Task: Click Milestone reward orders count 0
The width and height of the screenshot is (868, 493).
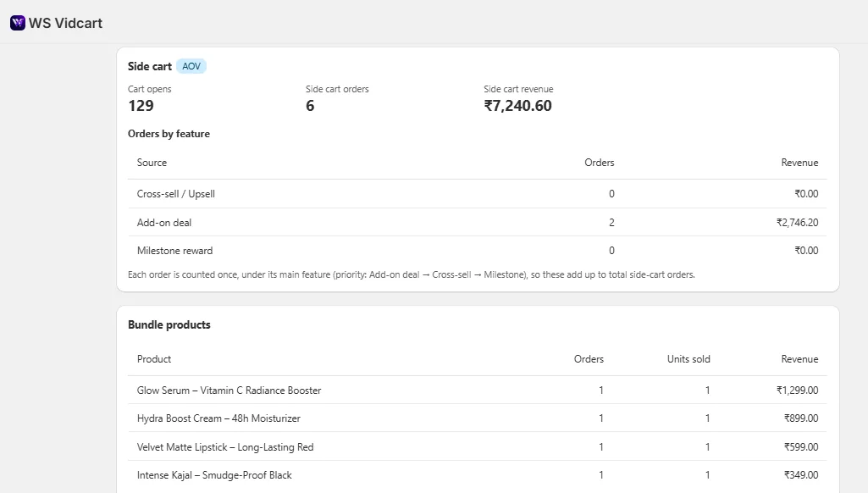Action: point(611,251)
